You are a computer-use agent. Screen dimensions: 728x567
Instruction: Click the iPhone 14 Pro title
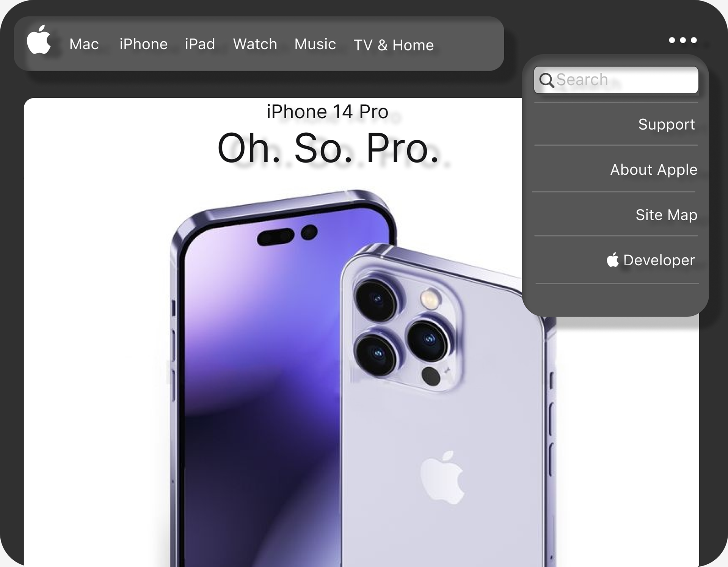(x=327, y=112)
